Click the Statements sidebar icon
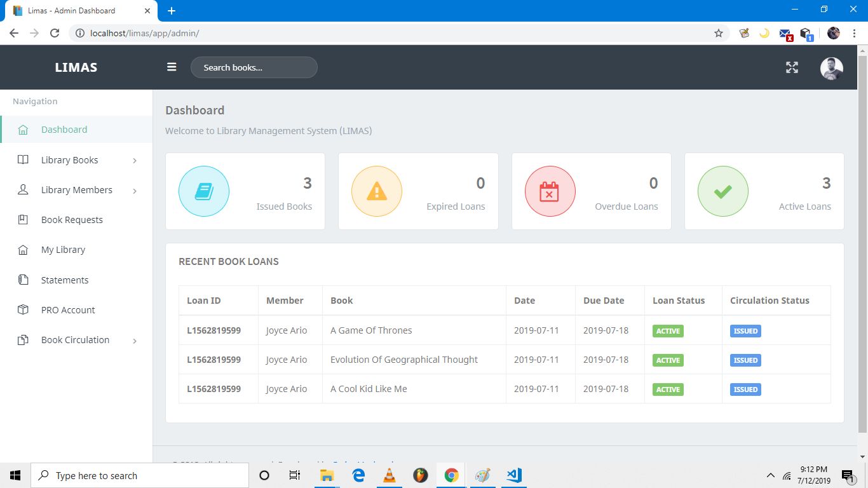The height and width of the screenshot is (488, 868). pos(24,280)
